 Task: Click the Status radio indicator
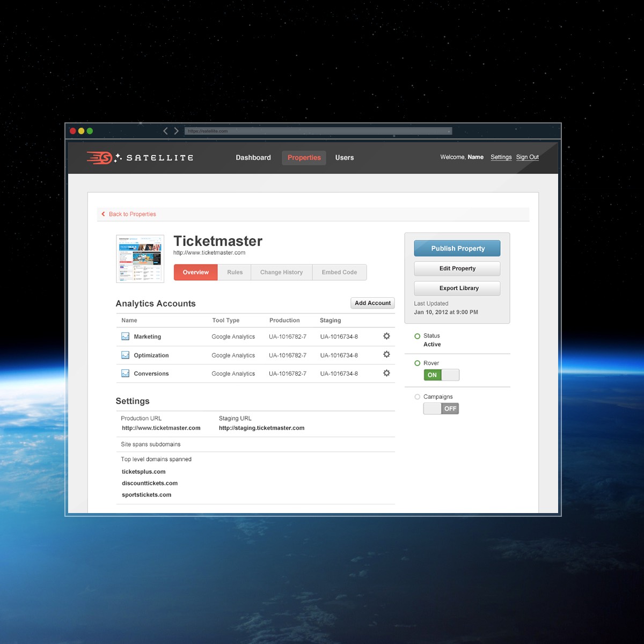(x=418, y=336)
